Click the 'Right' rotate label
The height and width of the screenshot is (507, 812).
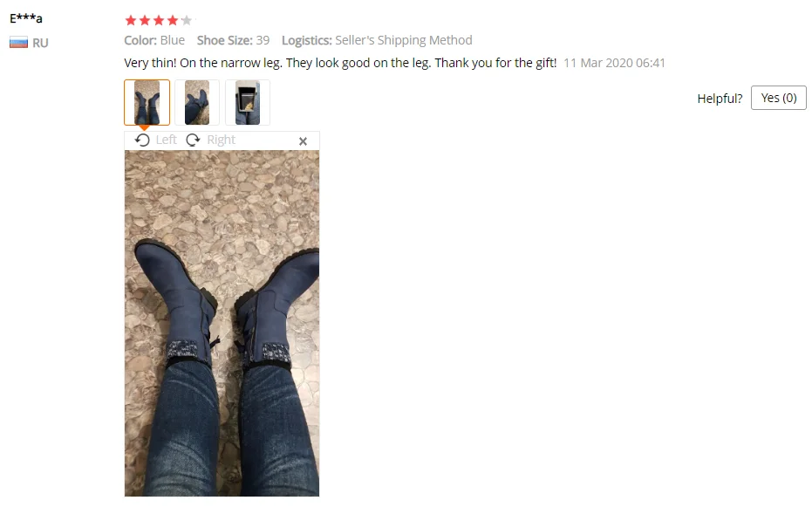tap(222, 140)
